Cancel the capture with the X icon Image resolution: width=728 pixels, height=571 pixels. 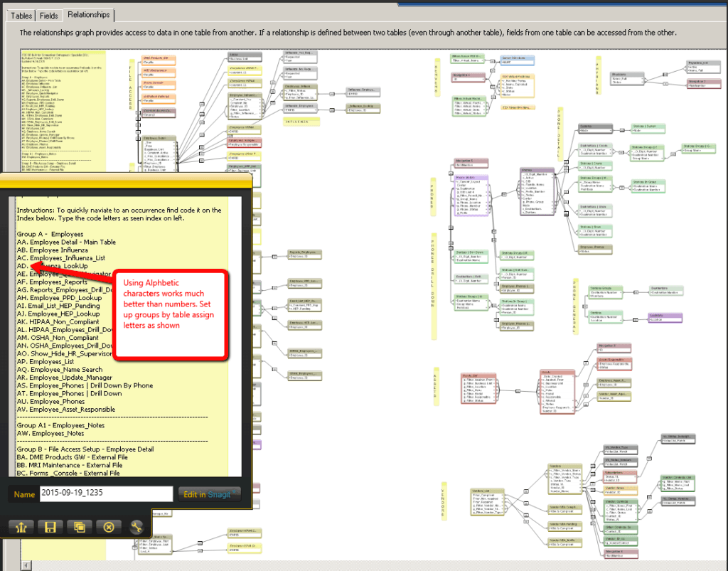(109, 527)
